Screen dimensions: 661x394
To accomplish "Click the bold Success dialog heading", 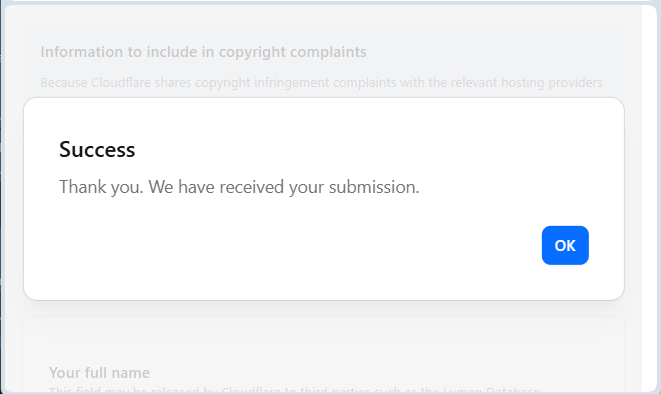I will tap(97, 149).
